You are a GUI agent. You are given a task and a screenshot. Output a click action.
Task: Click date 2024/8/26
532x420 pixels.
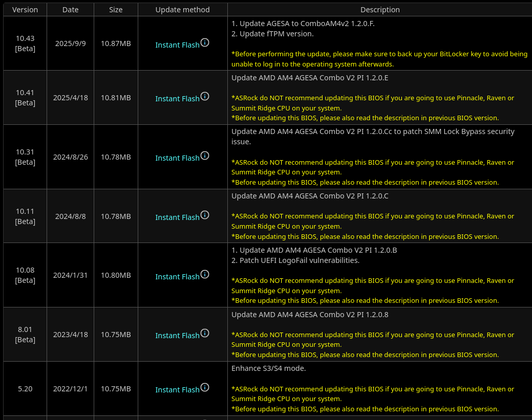pyautogui.click(x=70, y=157)
